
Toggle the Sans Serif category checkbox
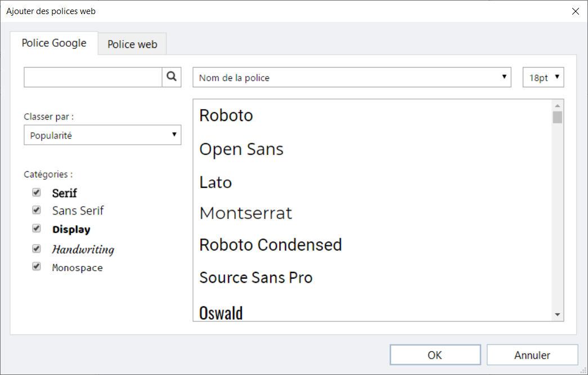[x=37, y=210]
